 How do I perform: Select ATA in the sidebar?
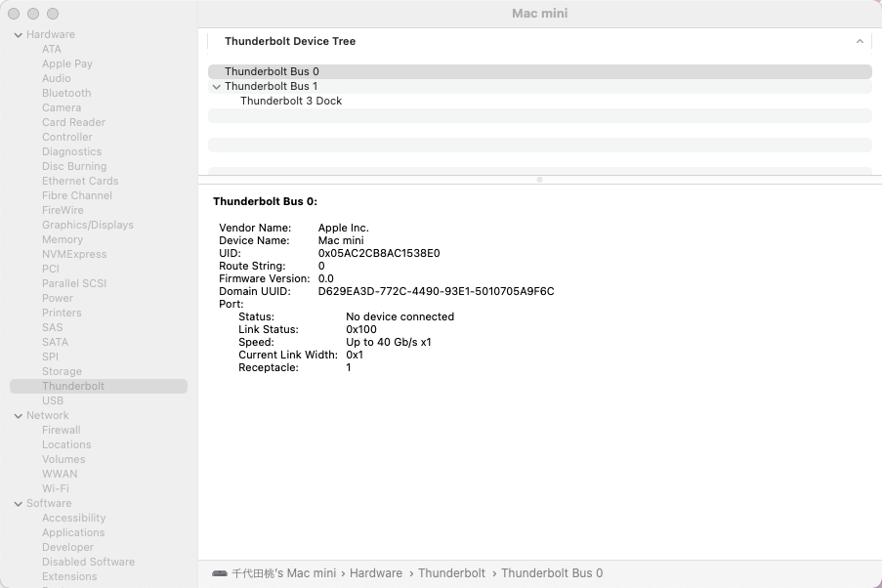pos(51,49)
